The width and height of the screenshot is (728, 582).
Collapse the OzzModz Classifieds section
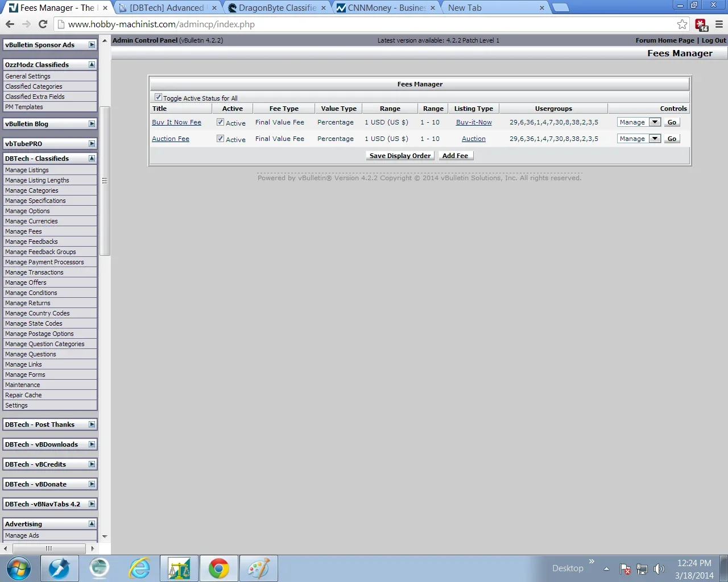point(92,65)
